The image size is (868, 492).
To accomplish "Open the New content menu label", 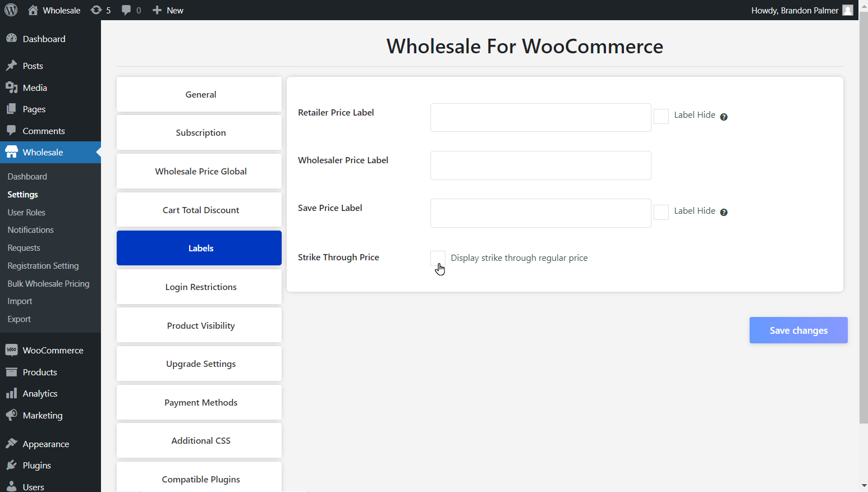I will click(x=175, y=10).
